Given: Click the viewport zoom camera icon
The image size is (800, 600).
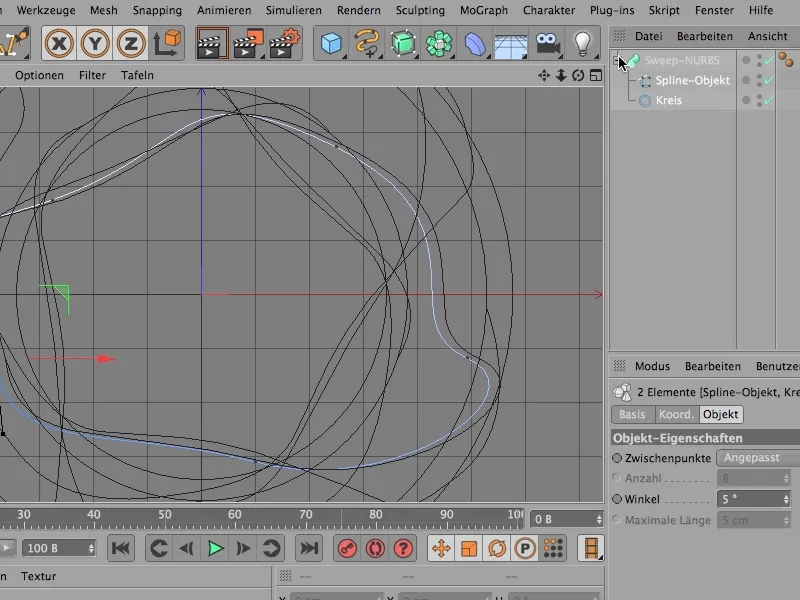Looking at the screenshot, I should coord(561,76).
